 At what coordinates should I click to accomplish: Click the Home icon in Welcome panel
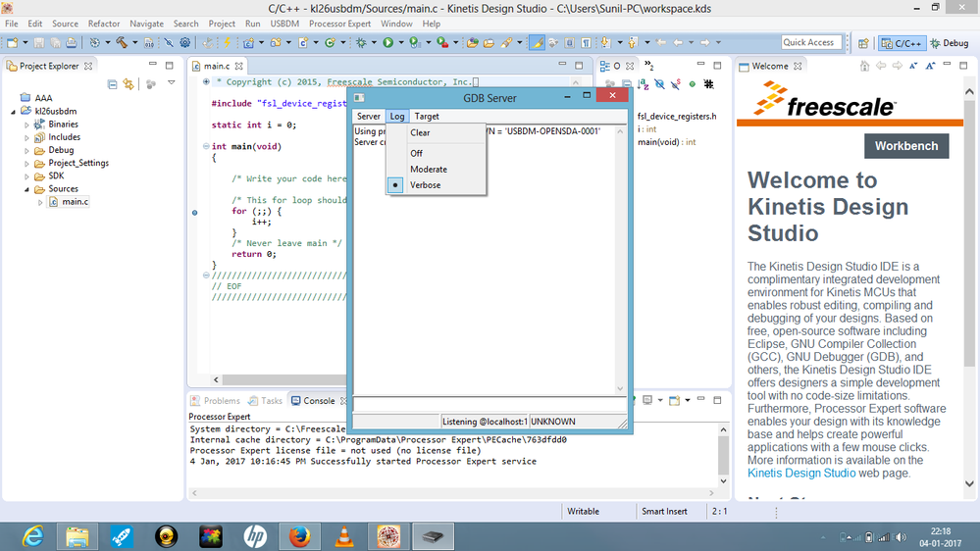tap(866, 66)
